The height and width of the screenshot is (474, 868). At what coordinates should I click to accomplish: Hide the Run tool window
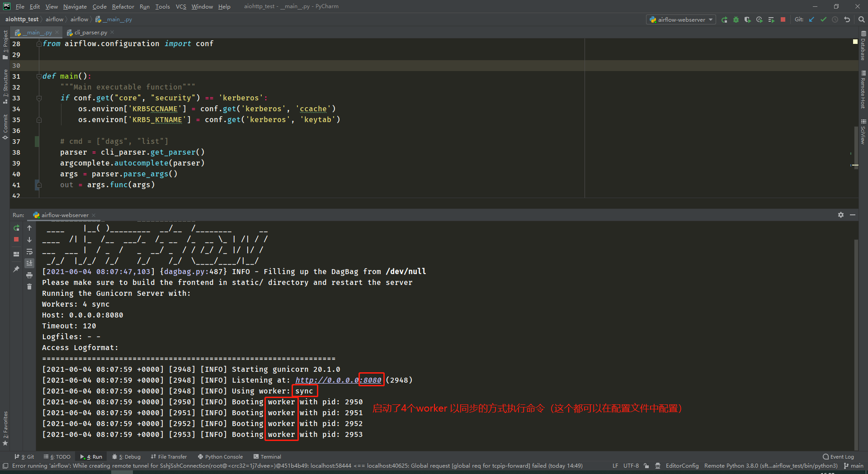(853, 215)
